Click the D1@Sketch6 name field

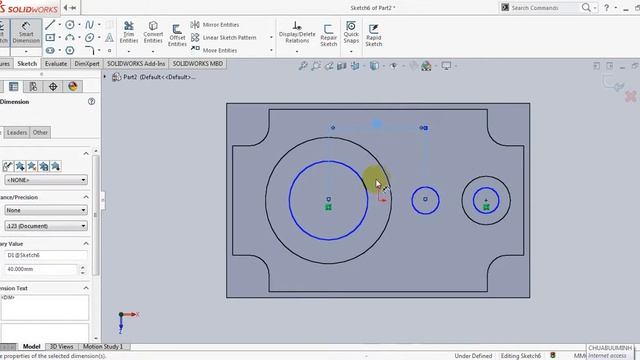[46, 255]
